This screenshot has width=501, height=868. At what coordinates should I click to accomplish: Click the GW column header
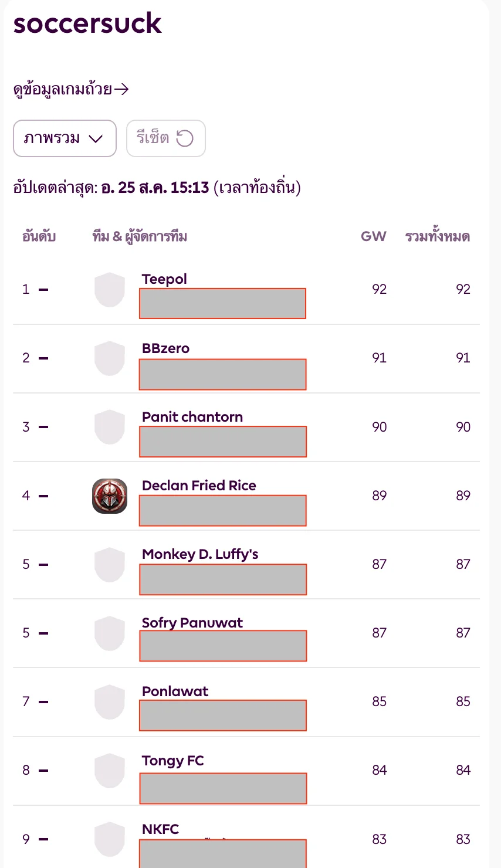pyautogui.click(x=374, y=236)
